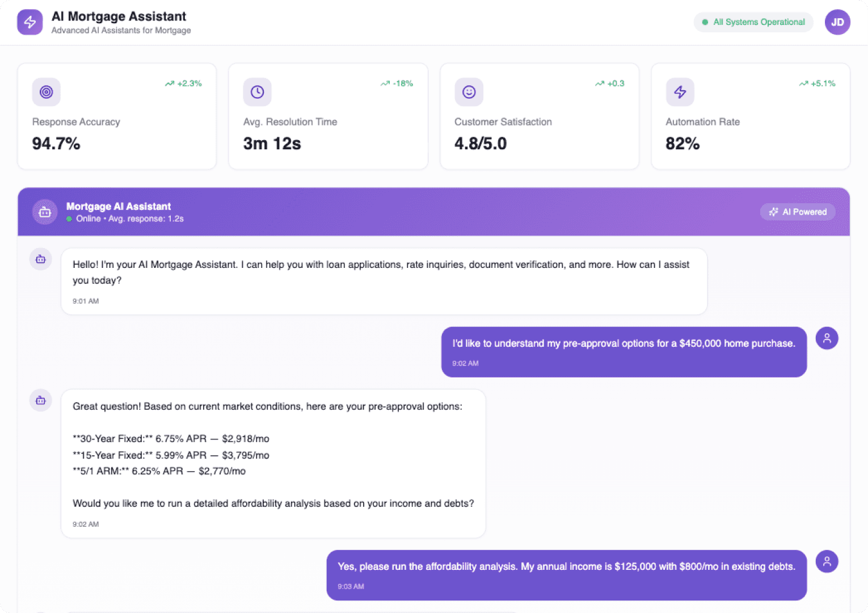Click the smiley icon on Customer Satisfaction card

[x=469, y=92]
